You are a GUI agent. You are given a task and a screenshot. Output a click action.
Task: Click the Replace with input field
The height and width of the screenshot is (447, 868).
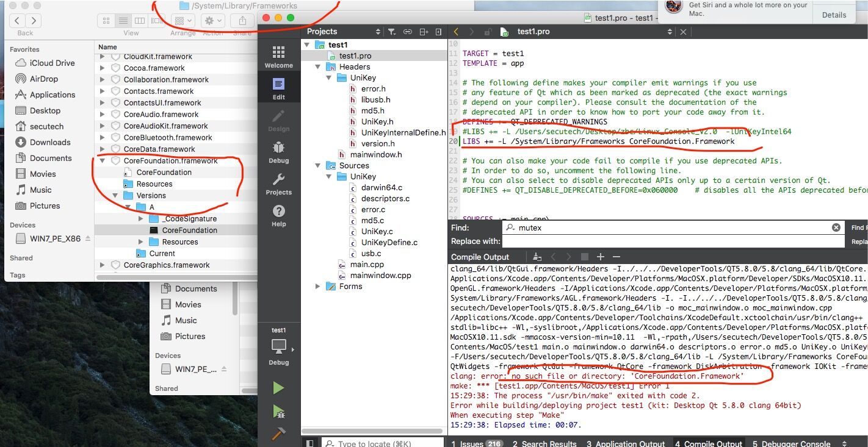pos(673,241)
